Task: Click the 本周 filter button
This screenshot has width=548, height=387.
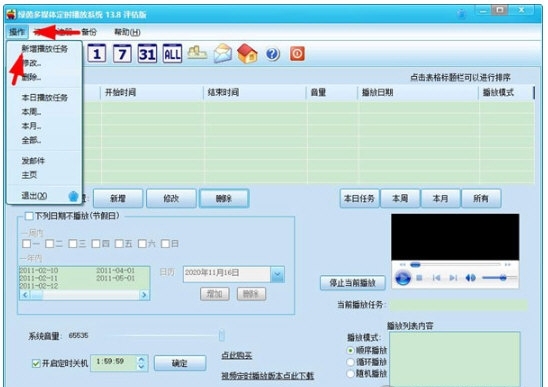Action: pyautogui.click(x=400, y=199)
